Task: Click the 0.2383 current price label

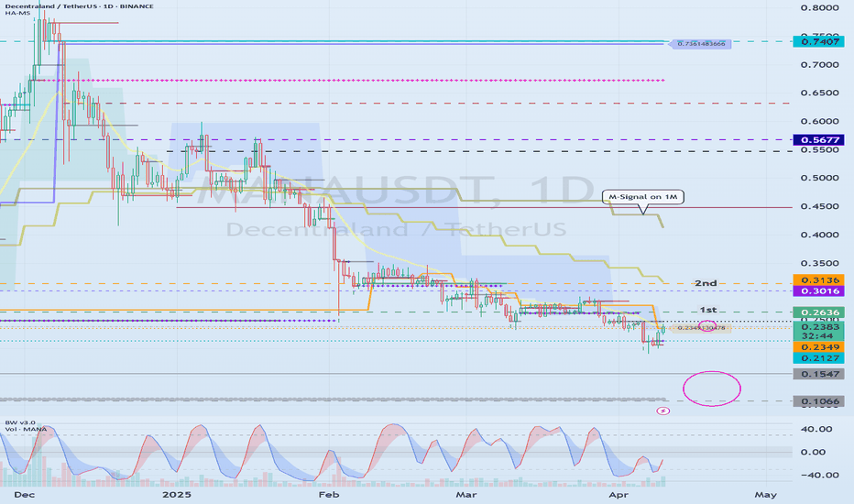Action: pyautogui.click(x=818, y=326)
